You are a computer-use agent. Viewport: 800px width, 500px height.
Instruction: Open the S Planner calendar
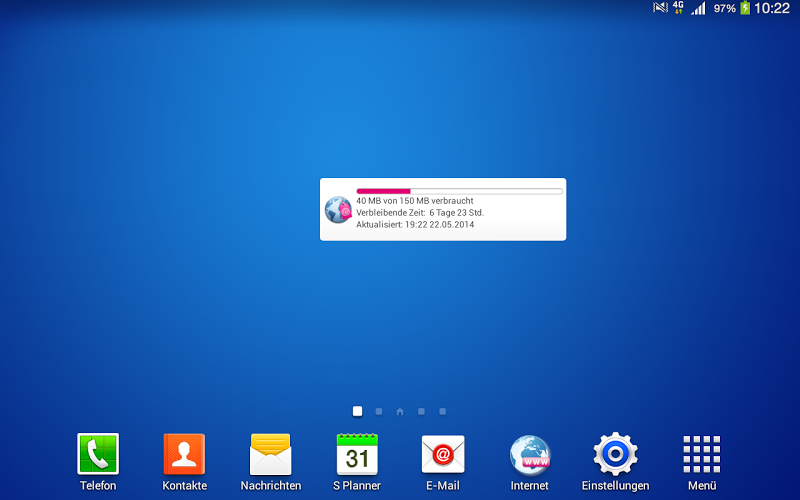pyautogui.click(x=357, y=454)
